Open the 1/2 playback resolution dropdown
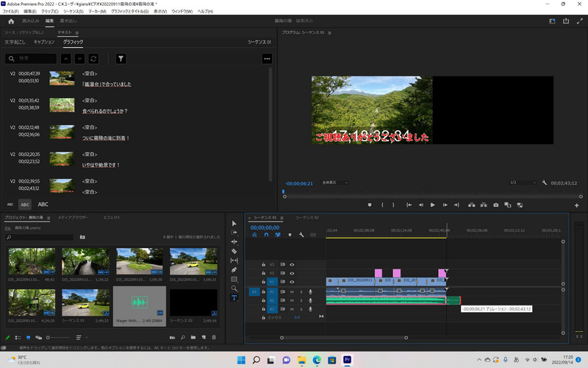The height and width of the screenshot is (368, 588). pyautogui.click(x=523, y=183)
